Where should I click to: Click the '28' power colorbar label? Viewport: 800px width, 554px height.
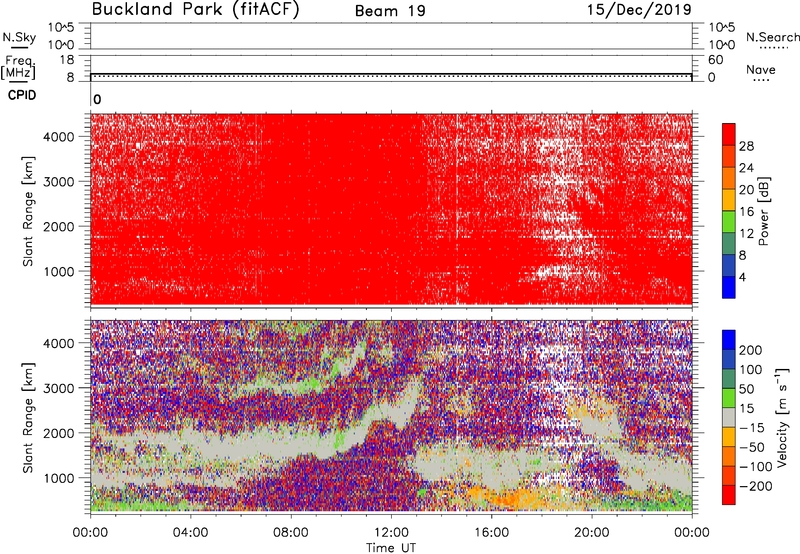746,146
